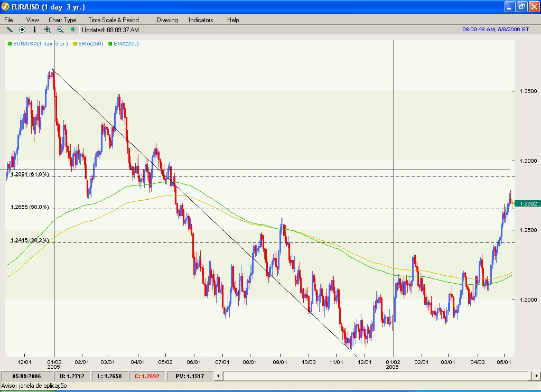The width and height of the screenshot is (541, 392).
Task: Open the View menu
Action: point(32,20)
